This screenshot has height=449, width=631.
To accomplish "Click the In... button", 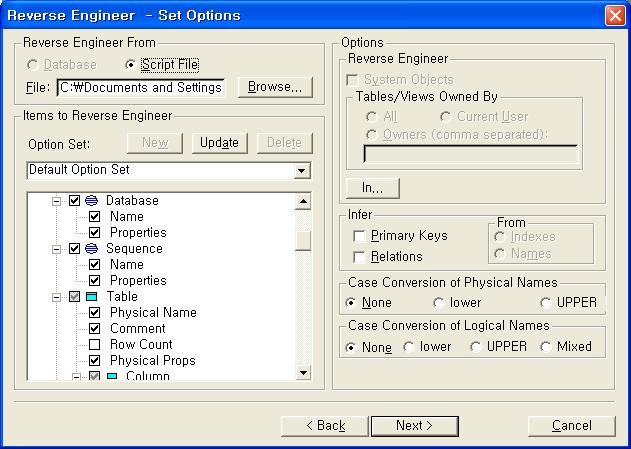I will click(x=373, y=188).
